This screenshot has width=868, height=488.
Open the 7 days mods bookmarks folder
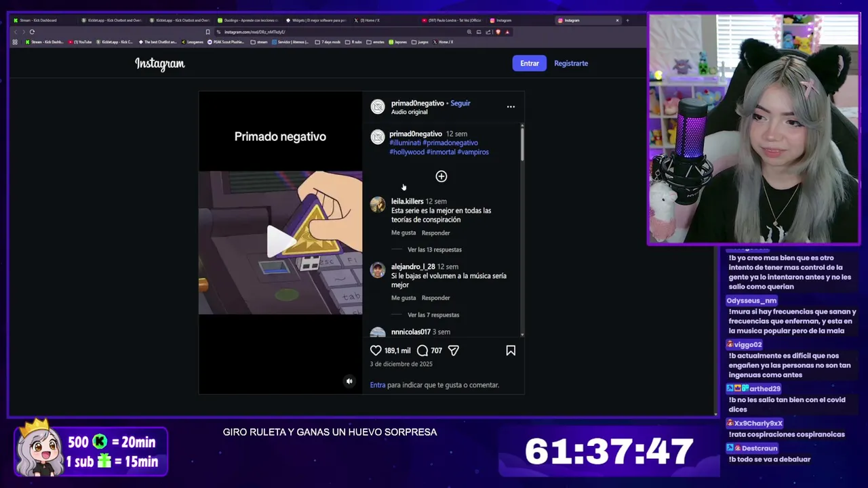coord(328,42)
